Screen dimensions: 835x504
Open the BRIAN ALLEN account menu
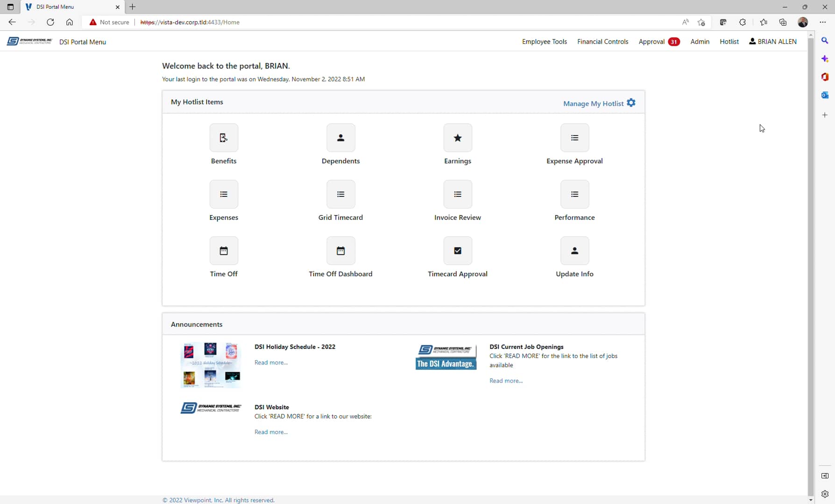[772, 42]
